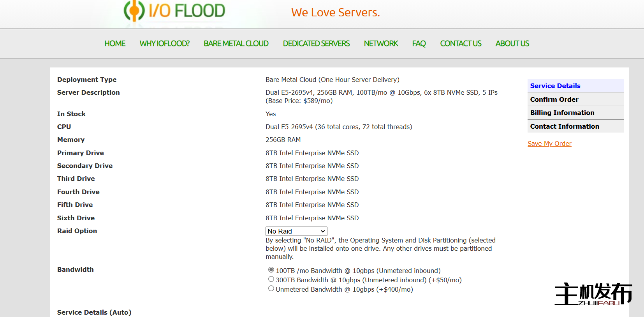This screenshot has height=317, width=644.
Task: Click the ZhujiFabu watermark logo
Action: click(x=593, y=294)
